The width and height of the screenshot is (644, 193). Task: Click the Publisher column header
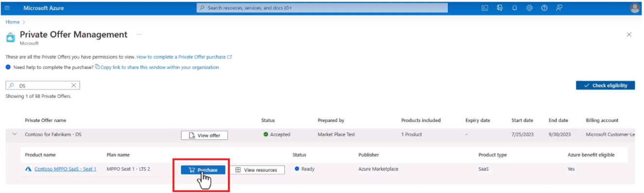coord(369,155)
